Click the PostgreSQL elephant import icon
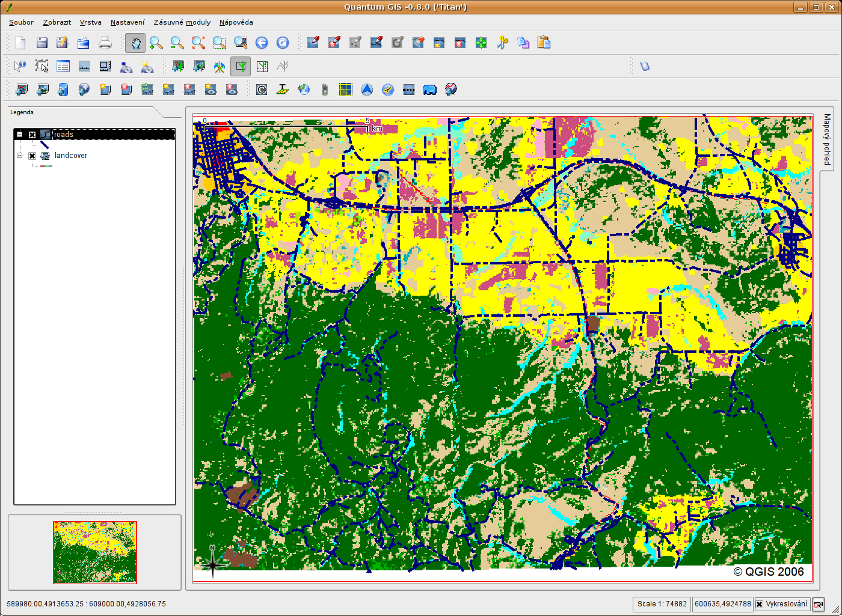This screenshot has height=616, width=842. pyautogui.click(x=430, y=90)
